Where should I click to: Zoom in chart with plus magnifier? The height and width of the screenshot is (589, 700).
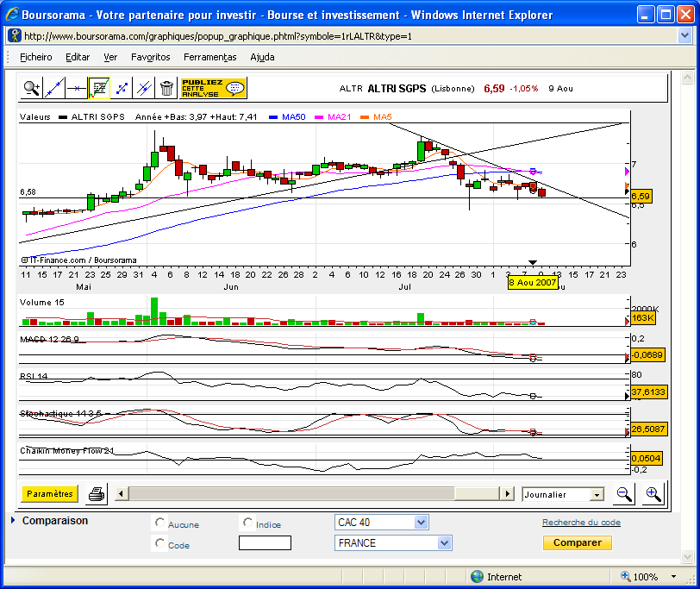click(x=653, y=494)
